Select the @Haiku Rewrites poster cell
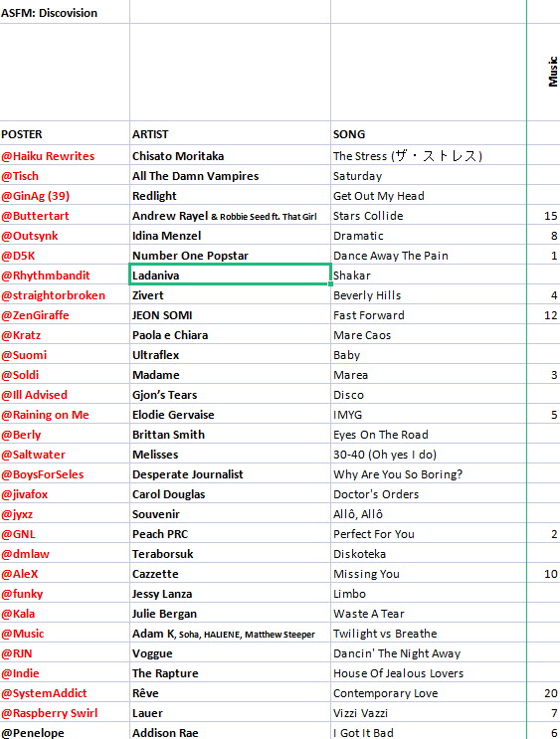 click(x=65, y=155)
